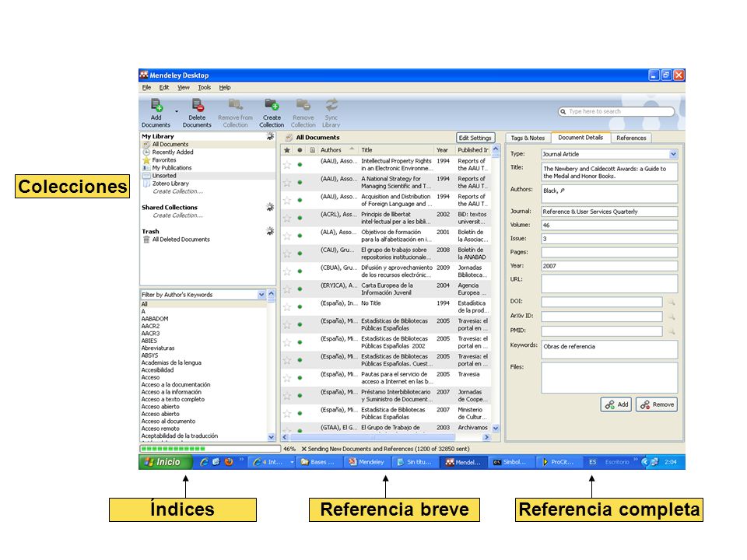Click scroll-up arrow of the document list
This screenshot has width=747, height=560.
coord(496,149)
